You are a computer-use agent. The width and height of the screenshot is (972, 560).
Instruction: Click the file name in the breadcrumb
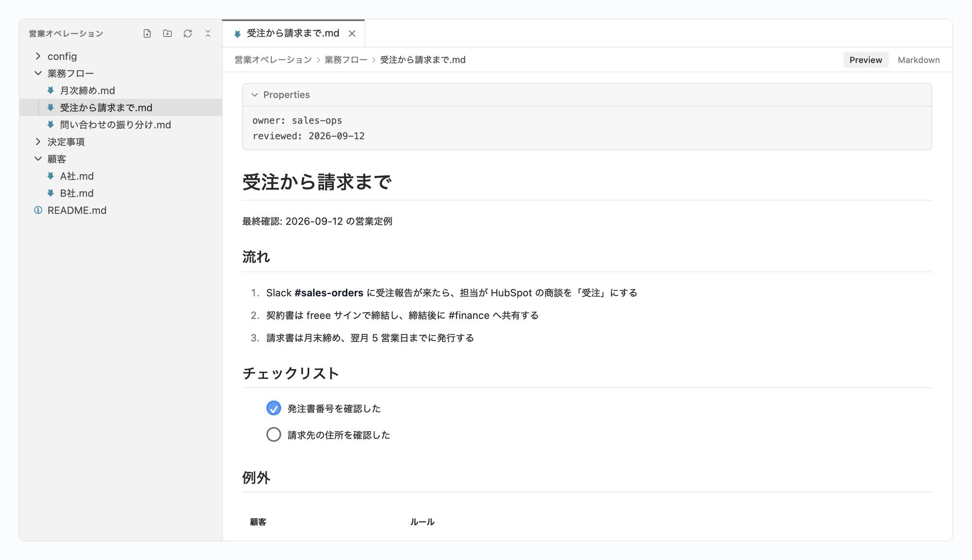coord(423,60)
